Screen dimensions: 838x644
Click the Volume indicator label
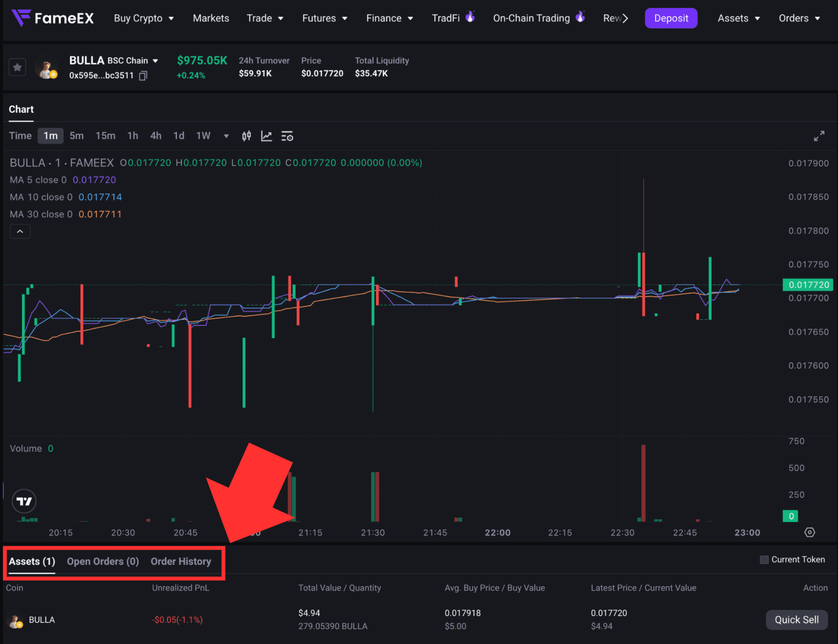click(x=26, y=448)
